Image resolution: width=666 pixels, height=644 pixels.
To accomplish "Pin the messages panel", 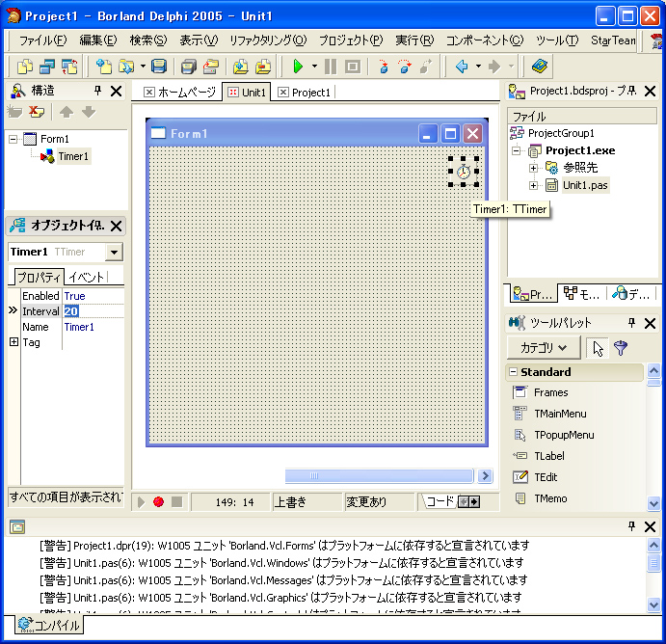I will click(x=631, y=526).
